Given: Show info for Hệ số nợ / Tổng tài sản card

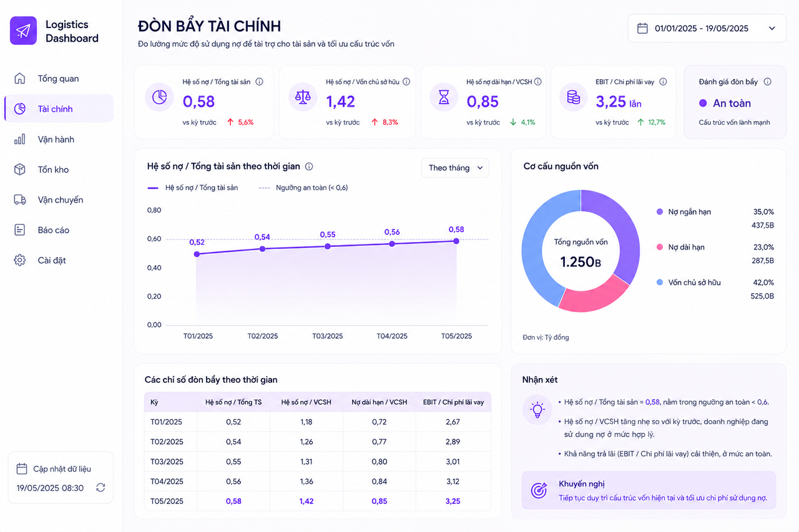Looking at the screenshot, I should tap(260, 82).
